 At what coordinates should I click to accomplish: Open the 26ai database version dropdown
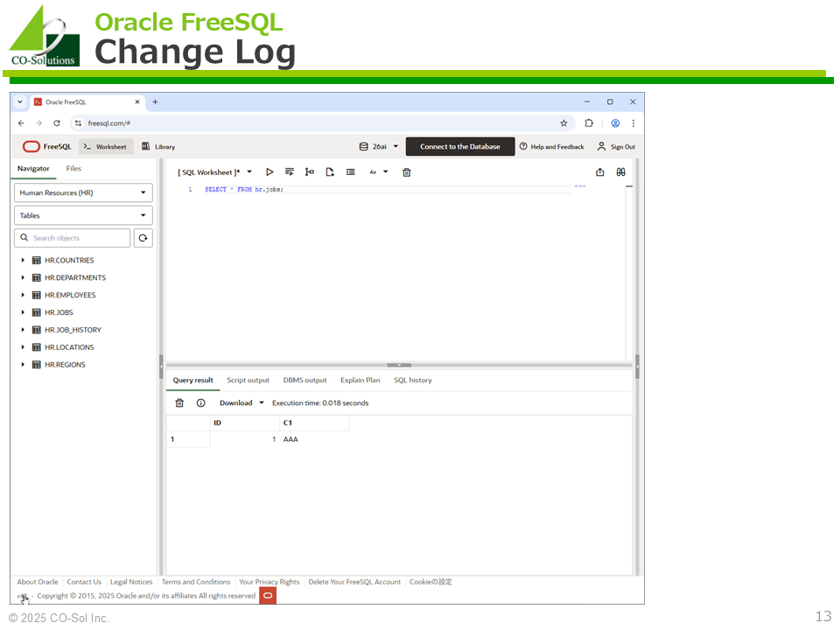(x=379, y=147)
